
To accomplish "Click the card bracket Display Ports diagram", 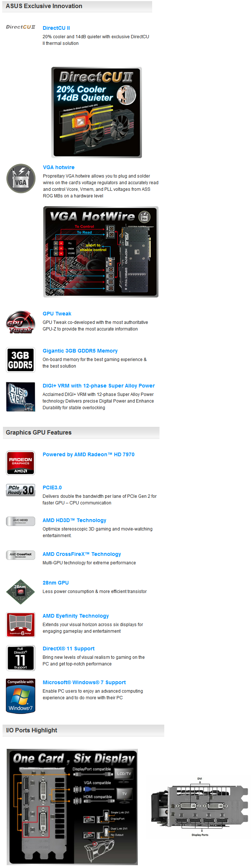I will tap(200, 807).
